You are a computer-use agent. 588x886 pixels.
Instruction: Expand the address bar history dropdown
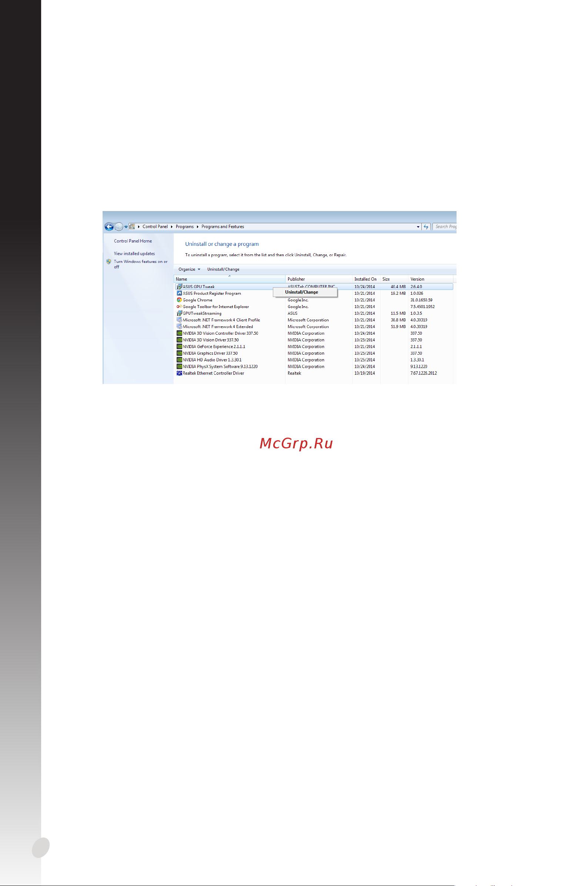pos(418,227)
